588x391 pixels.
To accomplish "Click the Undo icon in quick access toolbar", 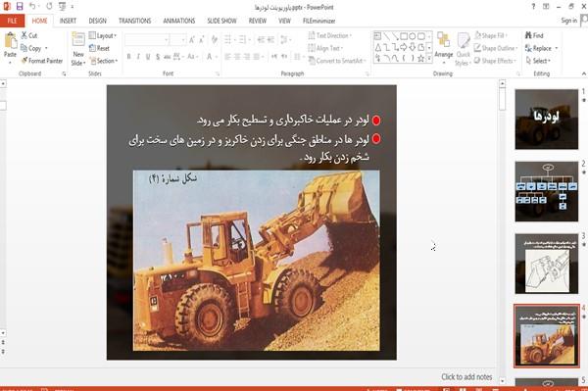I will [32, 6].
